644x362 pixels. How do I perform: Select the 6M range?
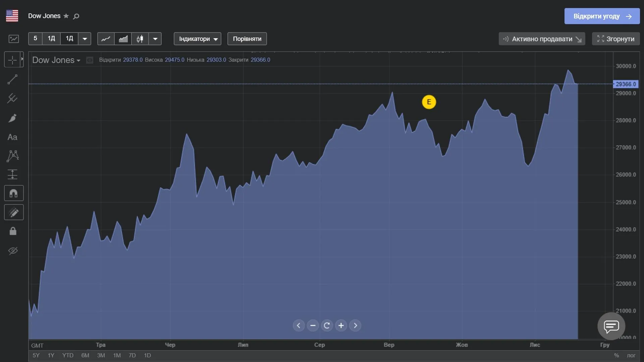(85, 355)
